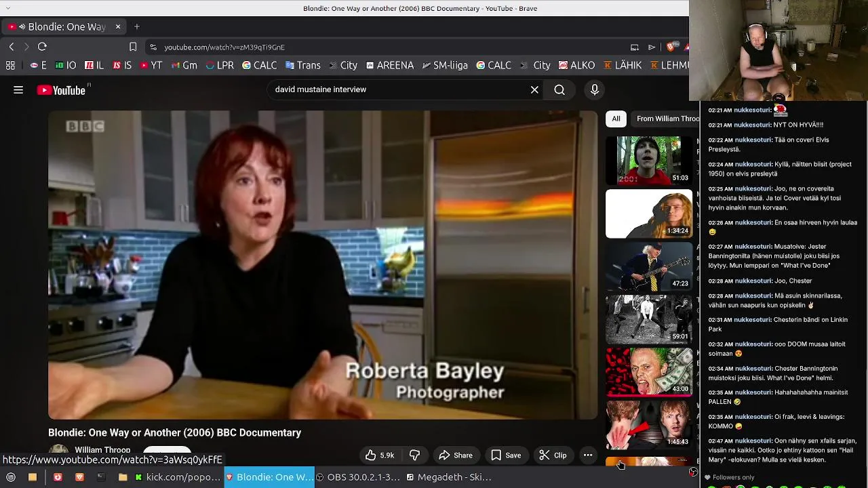Select the From William Throop chip

click(x=667, y=119)
